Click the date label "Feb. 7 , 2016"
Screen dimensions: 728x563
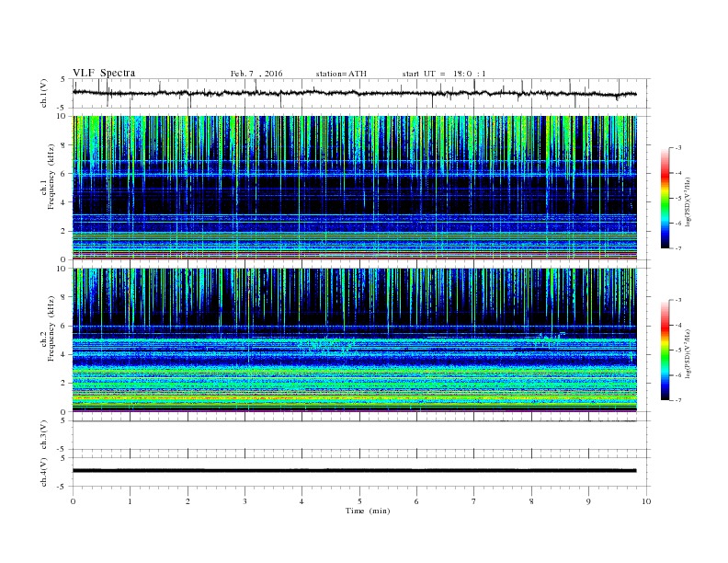tap(256, 74)
